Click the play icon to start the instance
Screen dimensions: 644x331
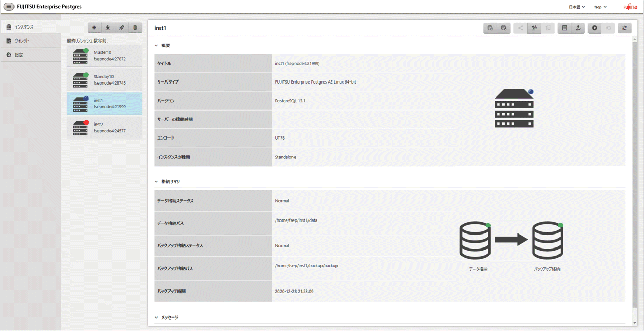pos(595,28)
